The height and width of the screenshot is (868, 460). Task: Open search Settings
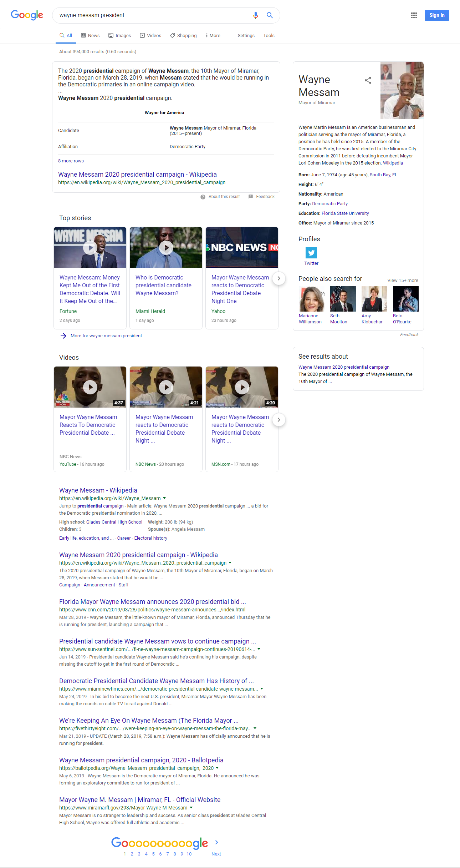246,36
